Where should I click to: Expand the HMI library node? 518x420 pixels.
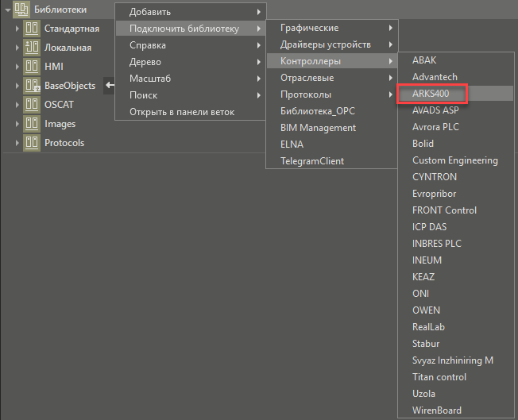[17, 67]
